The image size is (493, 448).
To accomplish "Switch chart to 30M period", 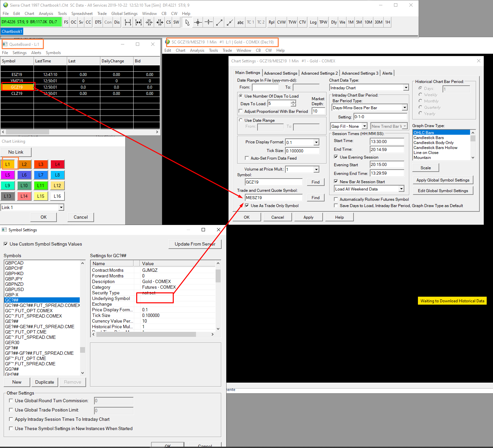I will click(x=379, y=22).
